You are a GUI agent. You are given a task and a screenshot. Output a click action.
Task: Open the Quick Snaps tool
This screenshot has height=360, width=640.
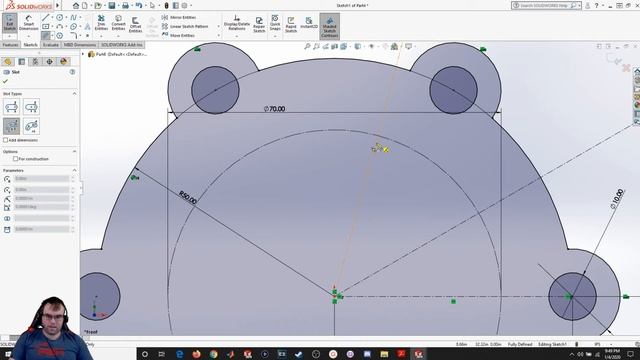pyautogui.click(x=275, y=23)
